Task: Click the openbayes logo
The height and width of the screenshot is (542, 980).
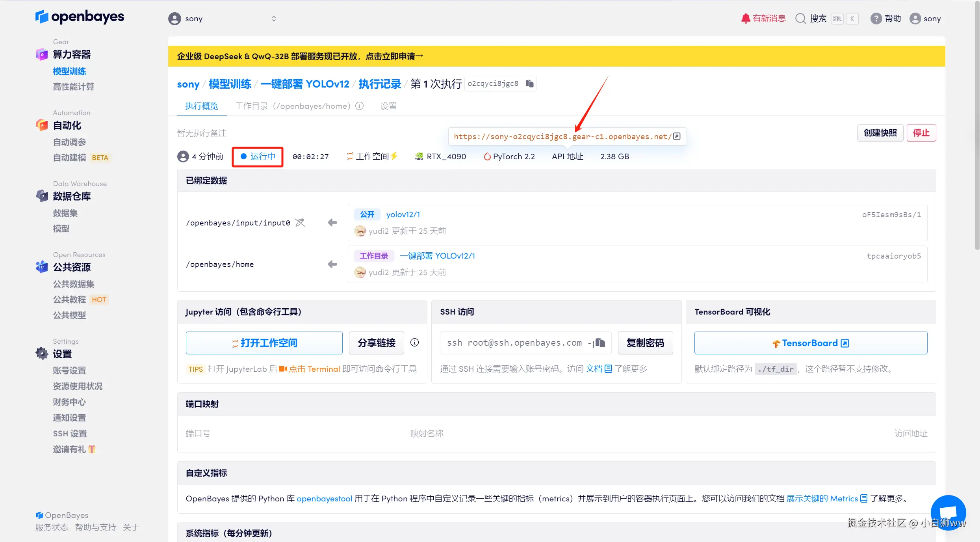Action: [x=80, y=17]
